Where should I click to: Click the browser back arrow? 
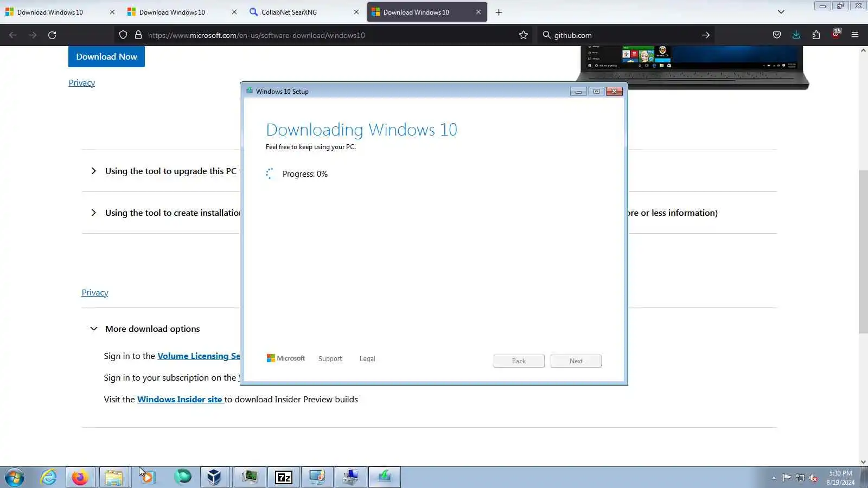[x=13, y=35]
